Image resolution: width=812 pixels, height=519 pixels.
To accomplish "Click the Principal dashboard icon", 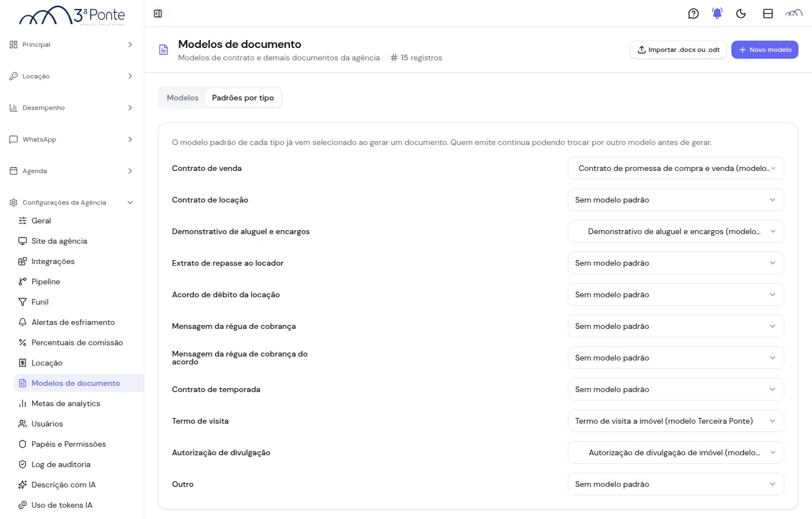I will point(14,45).
